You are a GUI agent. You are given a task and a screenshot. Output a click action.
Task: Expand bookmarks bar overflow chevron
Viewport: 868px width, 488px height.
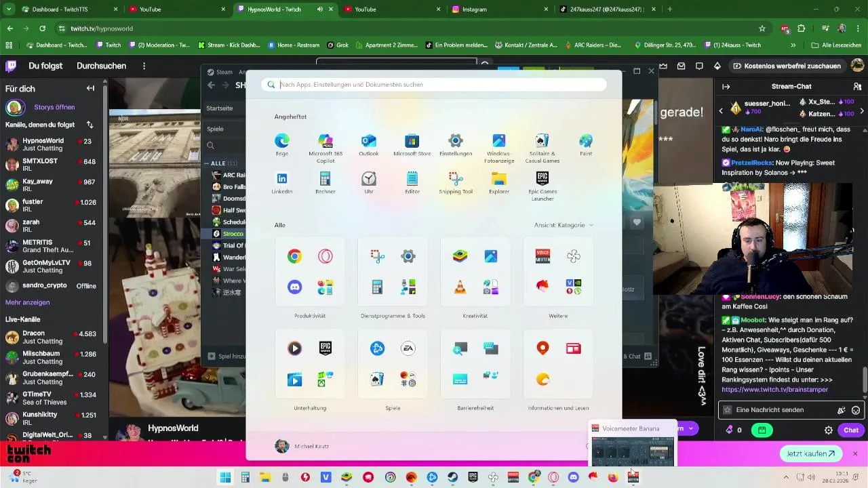(x=793, y=45)
